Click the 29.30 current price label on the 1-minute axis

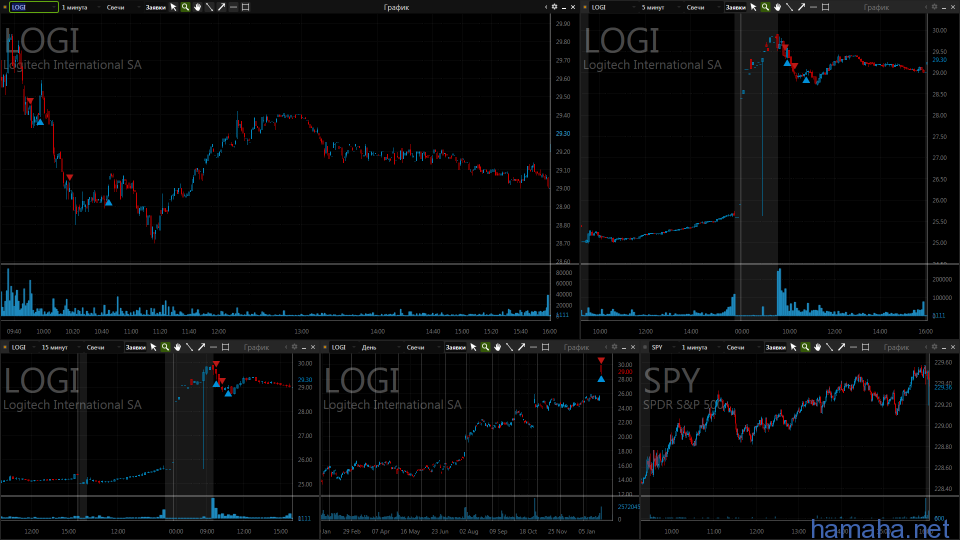pos(563,133)
